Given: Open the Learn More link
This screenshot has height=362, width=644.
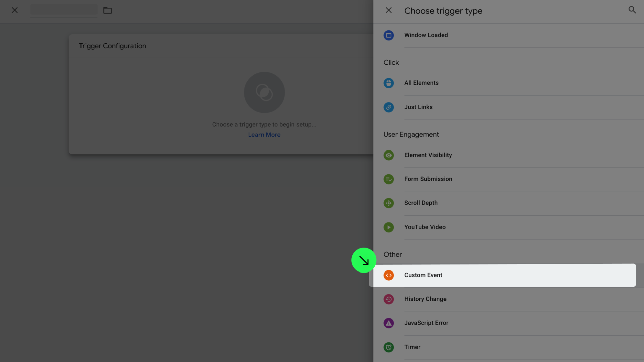Looking at the screenshot, I should pos(264,135).
